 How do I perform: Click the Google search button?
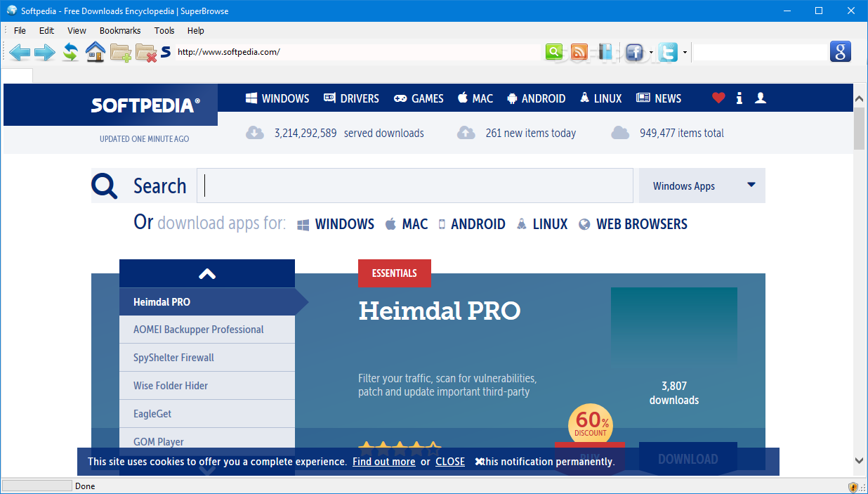841,52
